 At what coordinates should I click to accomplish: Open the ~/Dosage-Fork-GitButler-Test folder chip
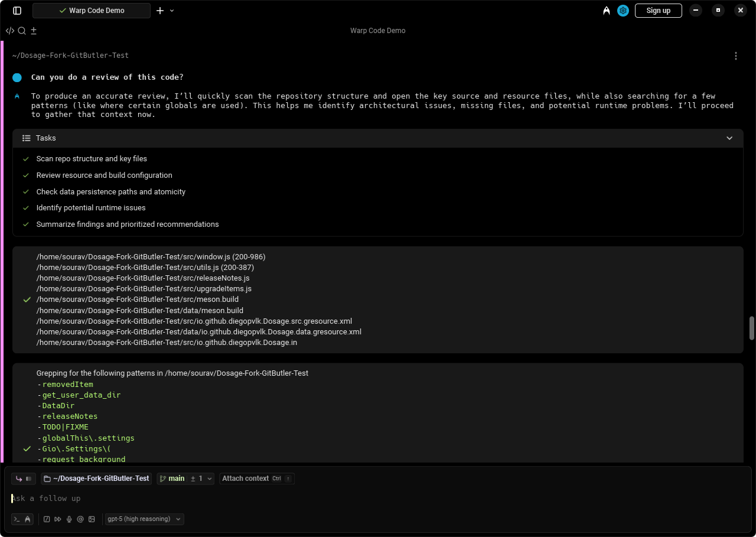pos(96,479)
